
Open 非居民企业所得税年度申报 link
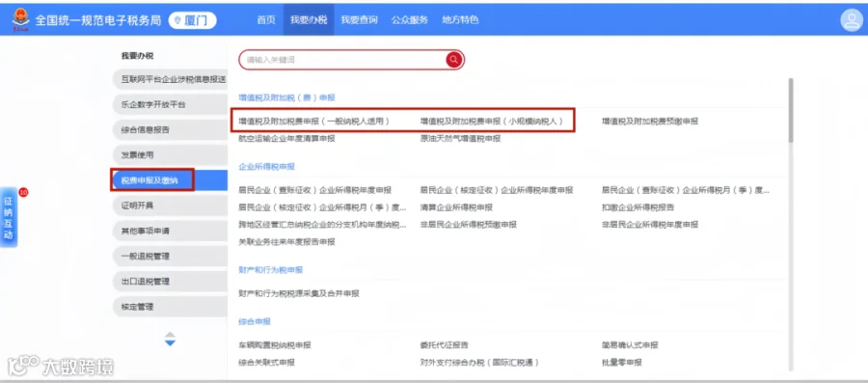coord(650,225)
